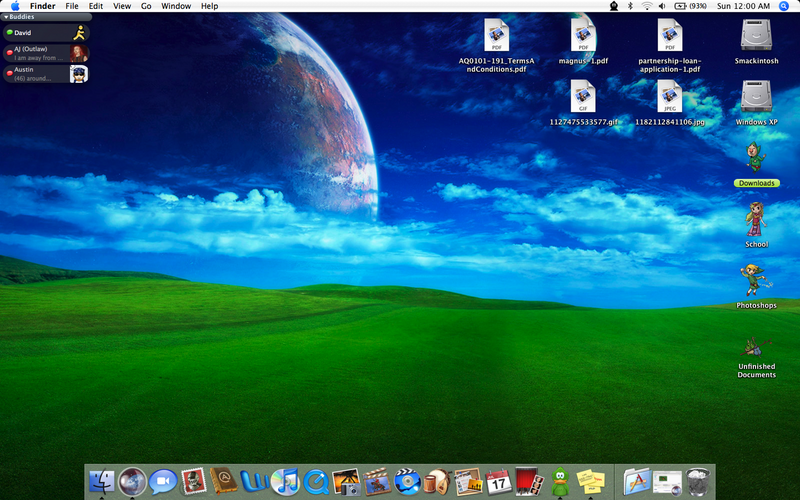Screen dimensions: 800x500
Task: Open the Applications folder in the Dock
Action: [x=637, y=482]
